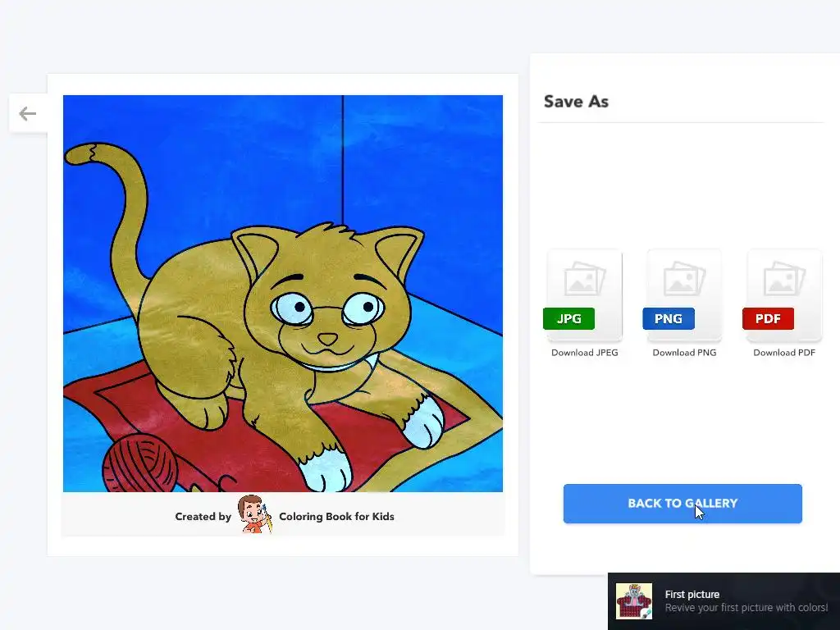The height and width of the screenshot is (630, 840).
Task: Click the JPG file image icon
Action: coord(584,279)
